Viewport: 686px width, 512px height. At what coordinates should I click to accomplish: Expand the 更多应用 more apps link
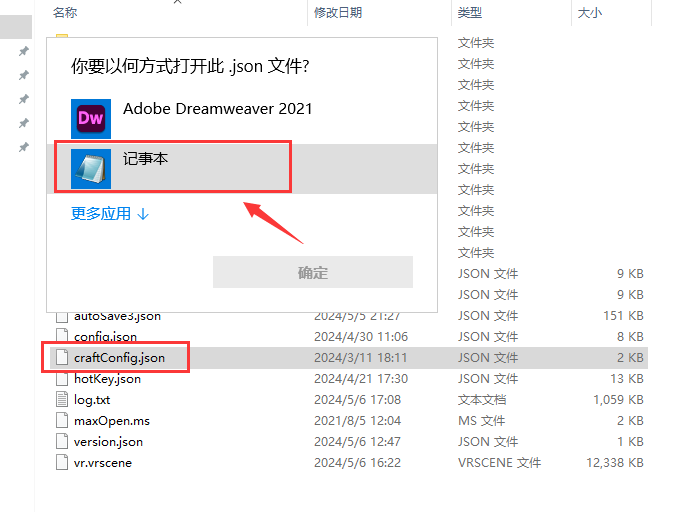click(110, 214)
